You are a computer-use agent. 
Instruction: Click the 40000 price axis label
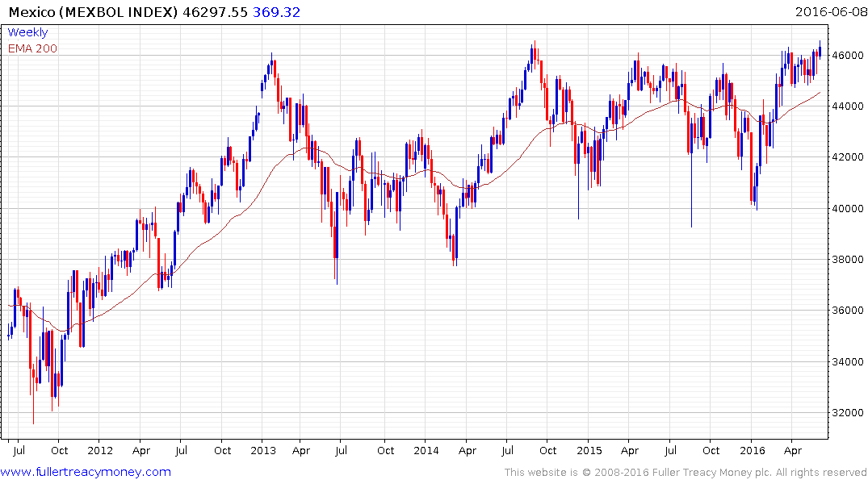tap(848, 209)
